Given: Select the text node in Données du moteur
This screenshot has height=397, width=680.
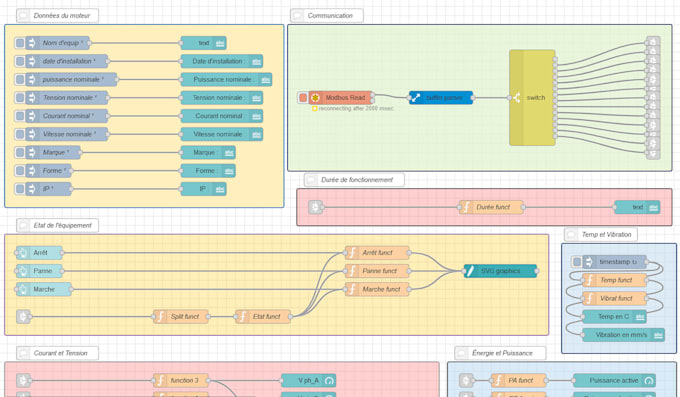Looking at the screenshot, I should pos(203,43).
